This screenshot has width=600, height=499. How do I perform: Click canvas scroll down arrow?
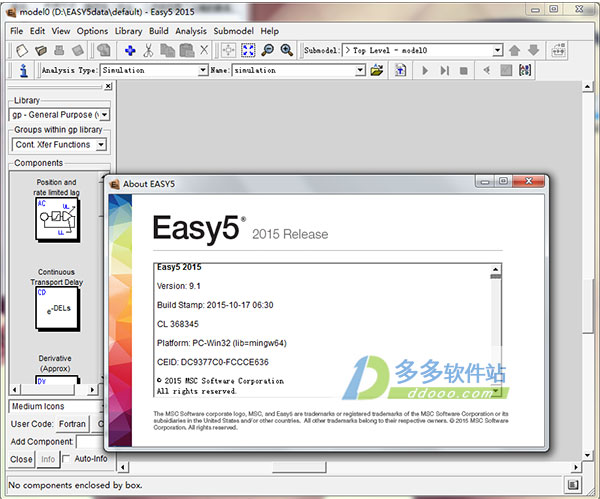tap(587, 455)
